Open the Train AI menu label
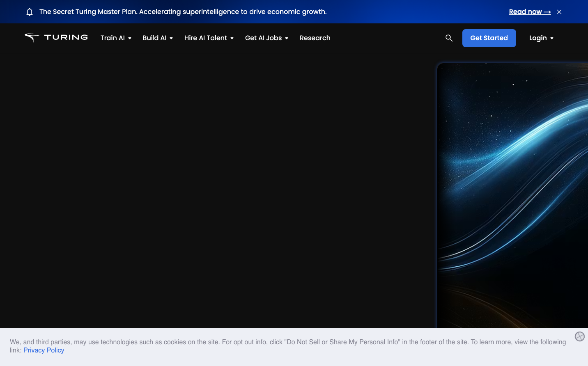This screenshot has height=366, width=588. [x=113, y=38]
